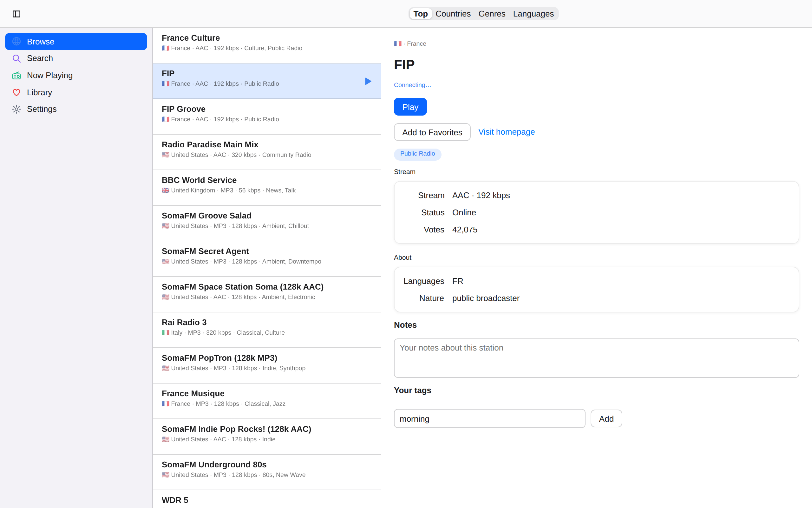Screen dimensions: 812x508
Task: Click the Library heart icon
Action: click(x=16, y=92)
